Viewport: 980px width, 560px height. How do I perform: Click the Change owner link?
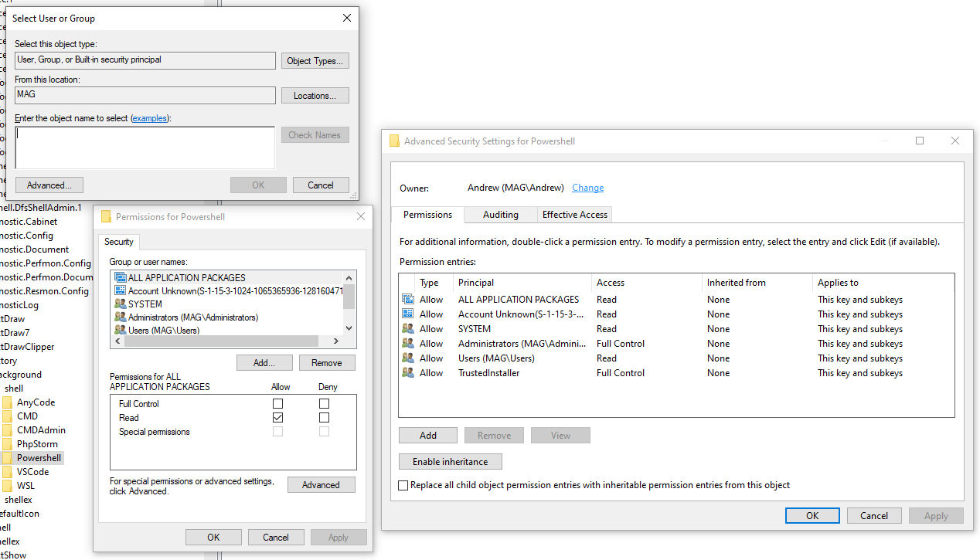tap(587, 187)
